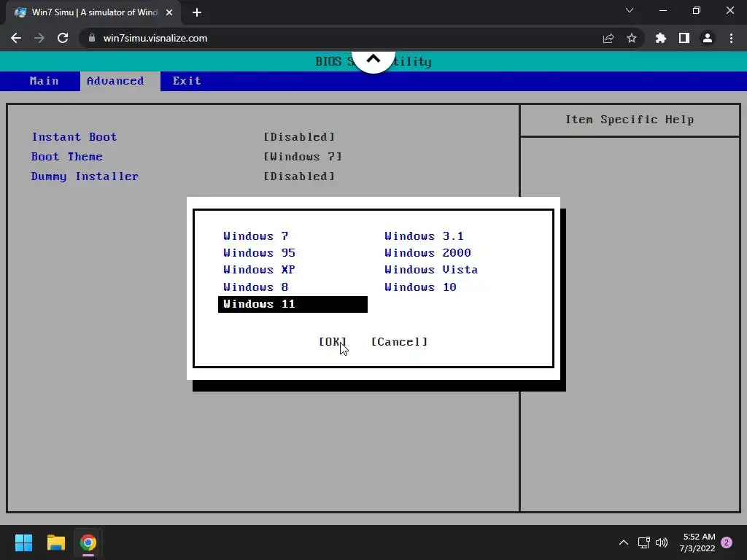The height and width of the screenshot is (560, 747).
Task: Open the Chrome three-dot menu
Action: [731, 38]
